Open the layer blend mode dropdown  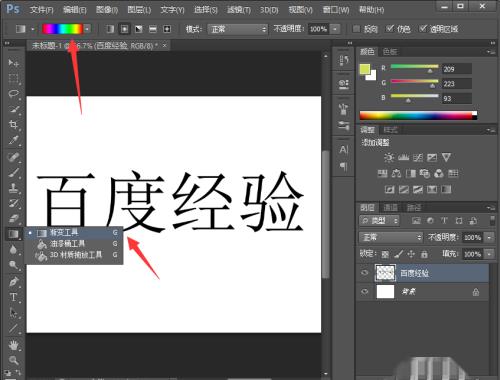(x=391, y=237)
